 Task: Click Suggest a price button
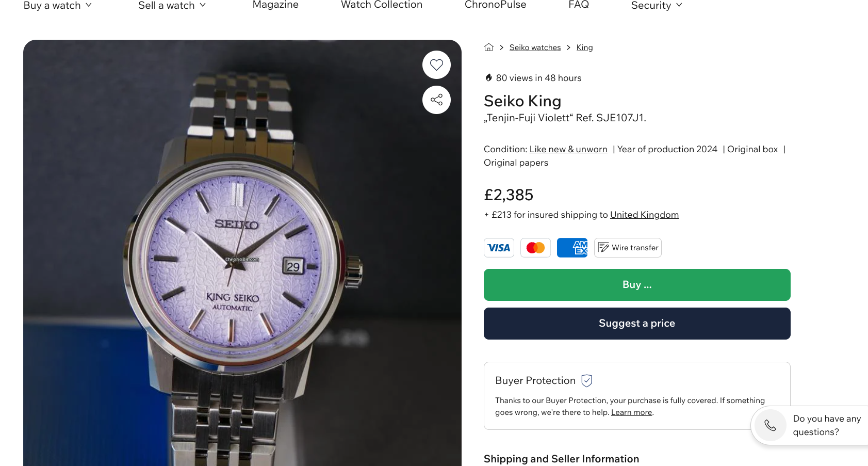click(637, 324)
